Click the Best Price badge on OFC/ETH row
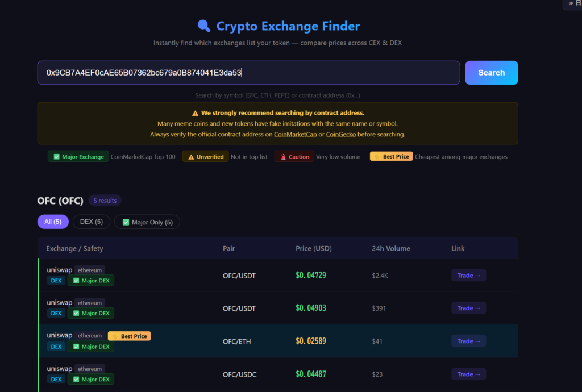The image size is (582, 392). 129,336
